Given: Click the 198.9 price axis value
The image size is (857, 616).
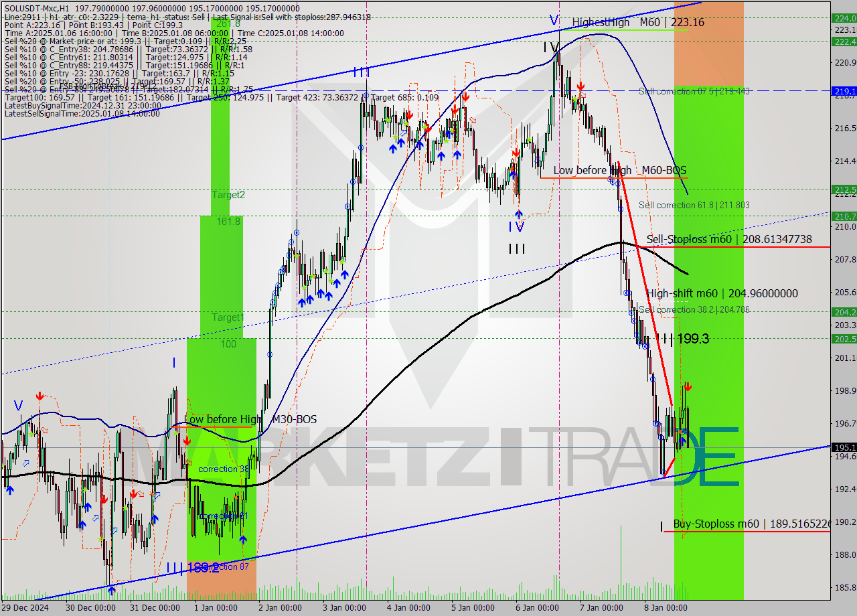Looking at the screenshot, I should 845,390.
